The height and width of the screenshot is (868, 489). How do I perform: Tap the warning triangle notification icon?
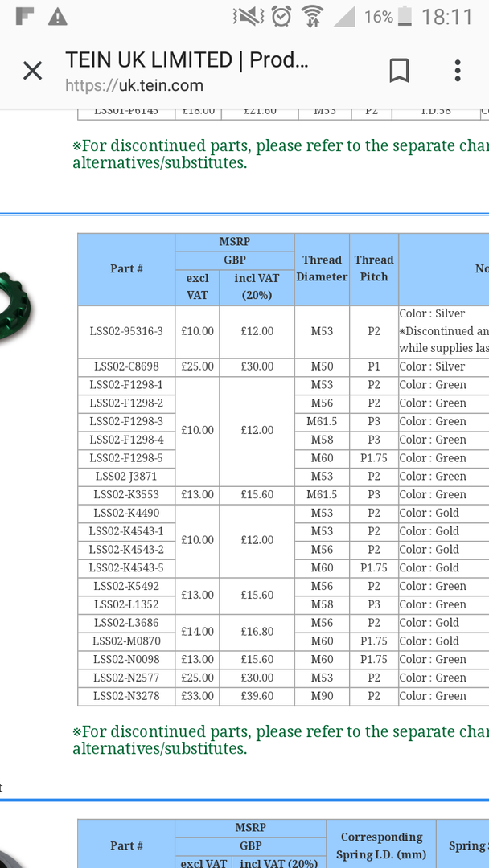click(x=58, y=18)
